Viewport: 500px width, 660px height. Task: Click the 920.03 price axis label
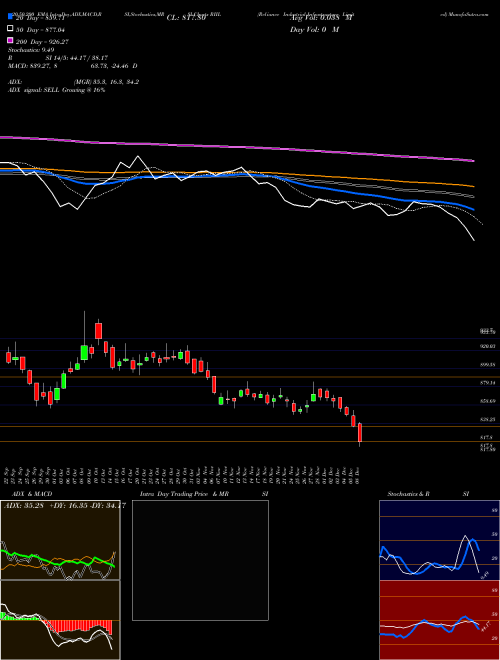487,346
